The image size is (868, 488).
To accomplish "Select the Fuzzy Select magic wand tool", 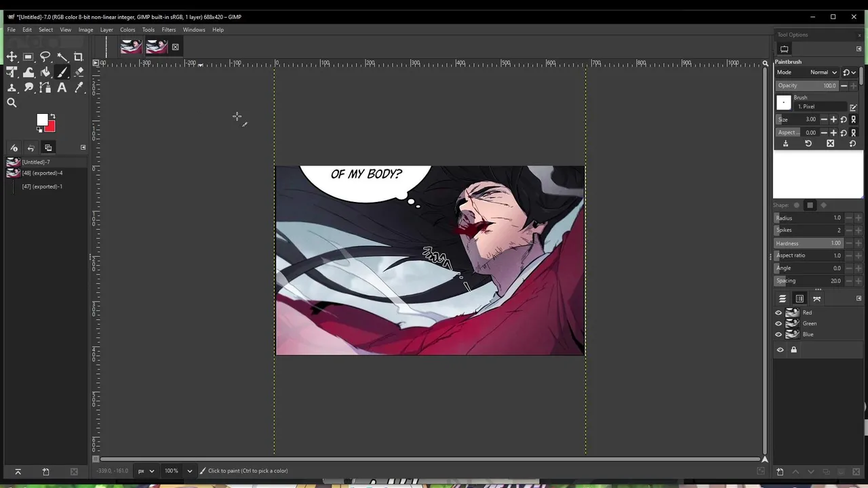I will [62, 58].
